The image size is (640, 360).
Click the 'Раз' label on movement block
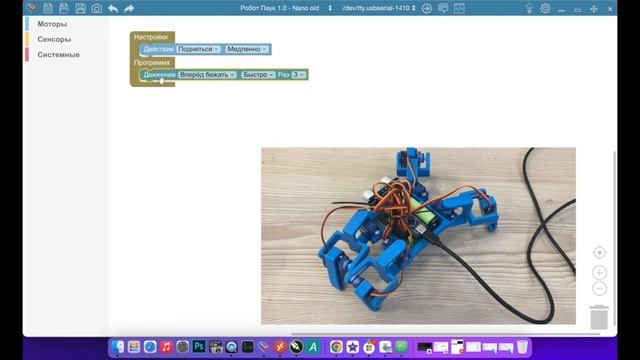tap(283, 75)
